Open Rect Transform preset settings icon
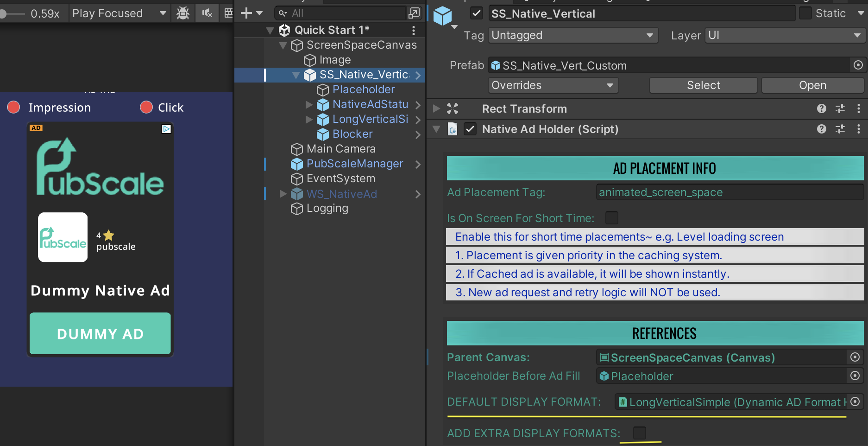This screenshot has height=446, width=868. [x=840, y=109]
